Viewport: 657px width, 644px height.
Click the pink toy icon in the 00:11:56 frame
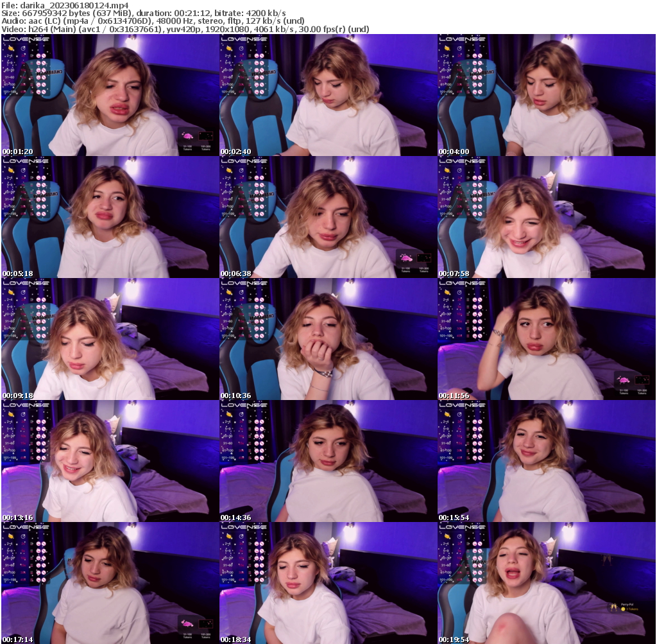[624, 379]
